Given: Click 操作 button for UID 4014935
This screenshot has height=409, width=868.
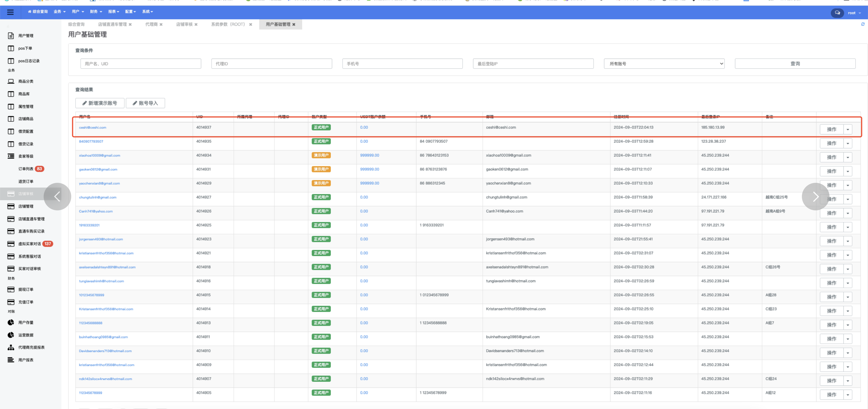Looking at the screenshot, I should [x=831, y=143].
